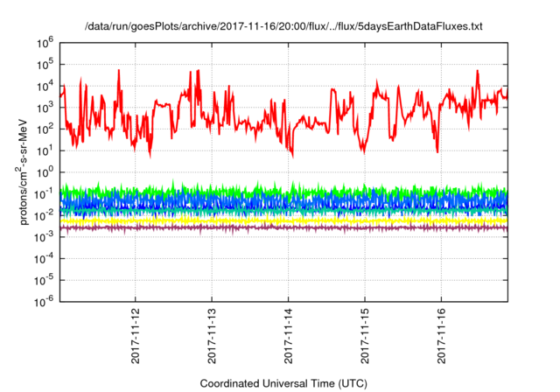This screenshot has width=560, height=392.
Task: Click the y-axis tick label 10^-2
Action: point(45,215)
